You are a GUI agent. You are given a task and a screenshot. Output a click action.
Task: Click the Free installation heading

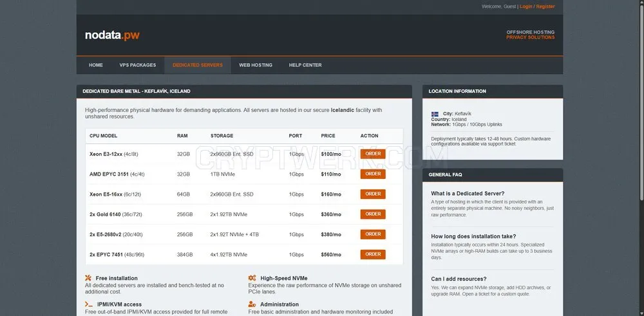117,278
